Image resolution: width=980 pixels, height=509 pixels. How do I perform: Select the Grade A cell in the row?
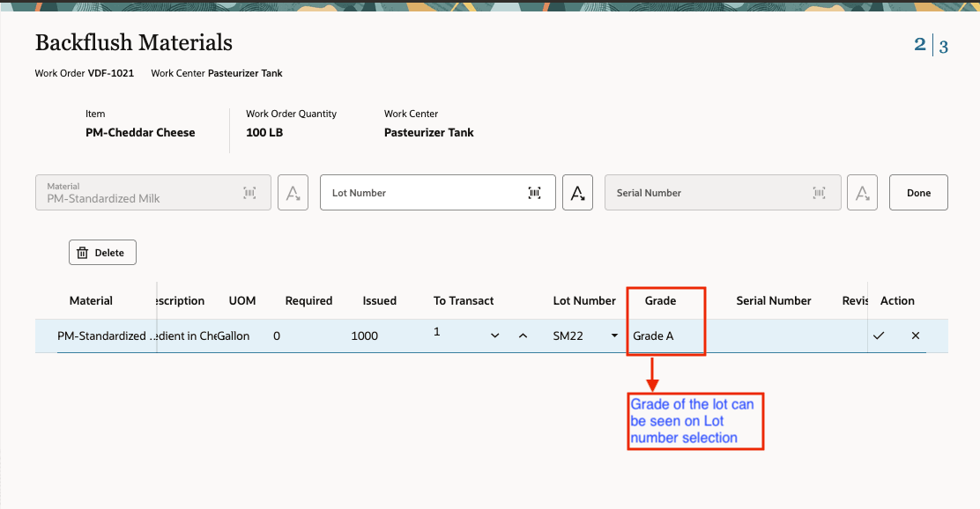tap(655, 336)
